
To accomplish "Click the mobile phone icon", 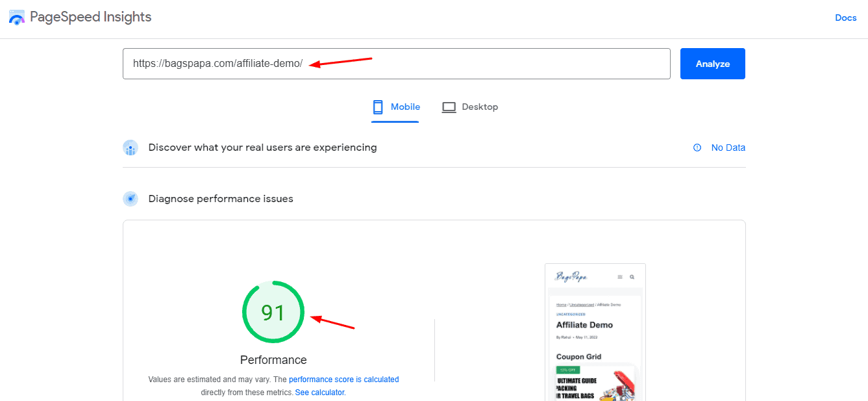I will coord(378,107).
